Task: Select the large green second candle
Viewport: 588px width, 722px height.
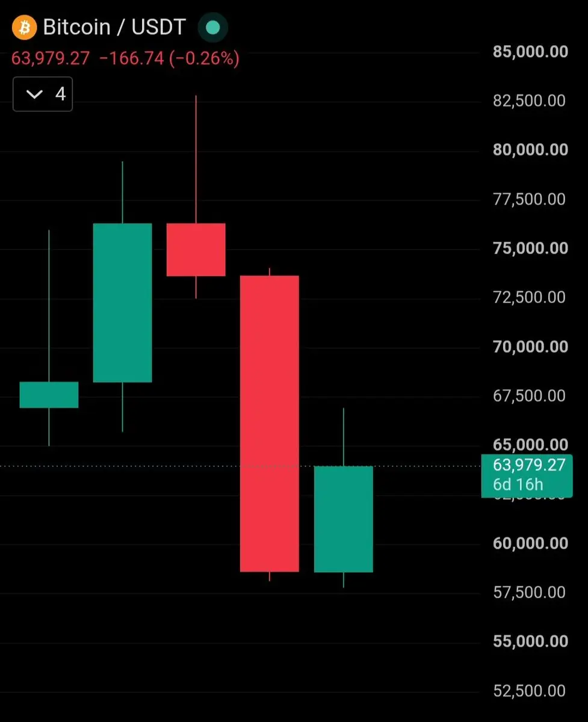Action: [122, 303]
